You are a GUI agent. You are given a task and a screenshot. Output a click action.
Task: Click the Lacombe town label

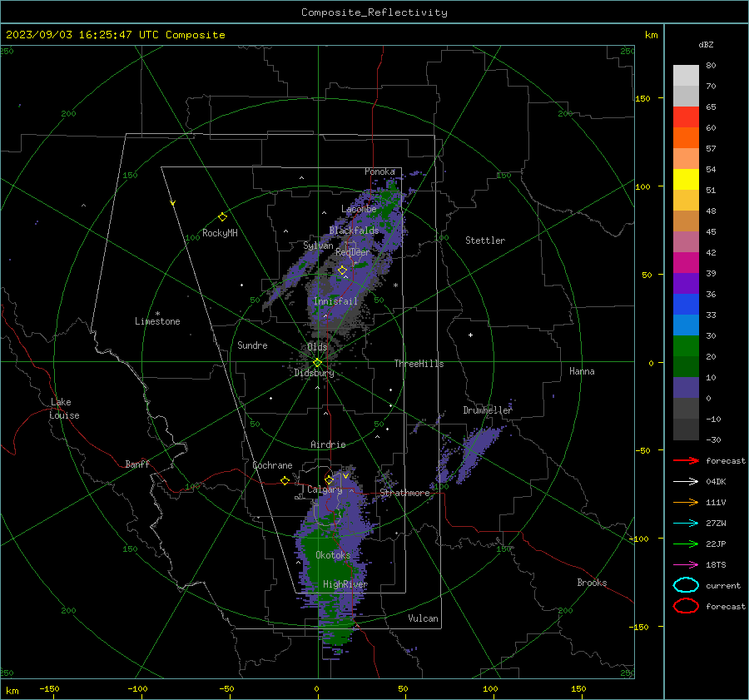359,209
